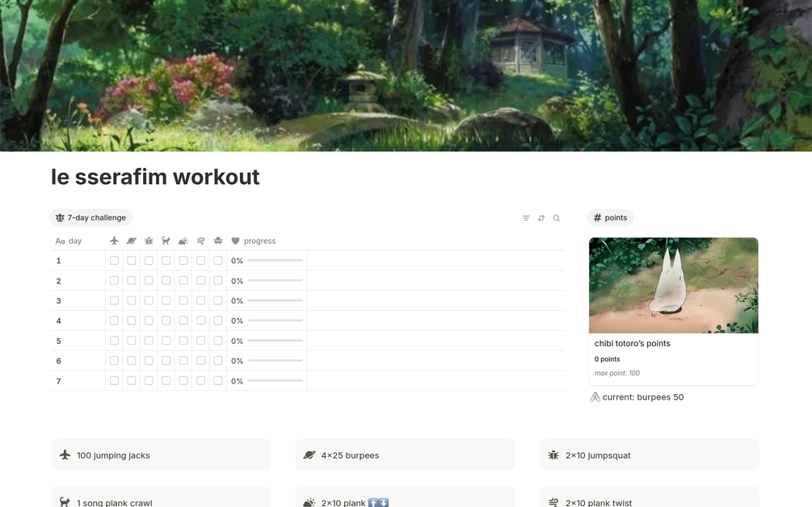Screen dimensions: 812x507
Task: Check day 2 planet checkbox
Action: (132, 280)
